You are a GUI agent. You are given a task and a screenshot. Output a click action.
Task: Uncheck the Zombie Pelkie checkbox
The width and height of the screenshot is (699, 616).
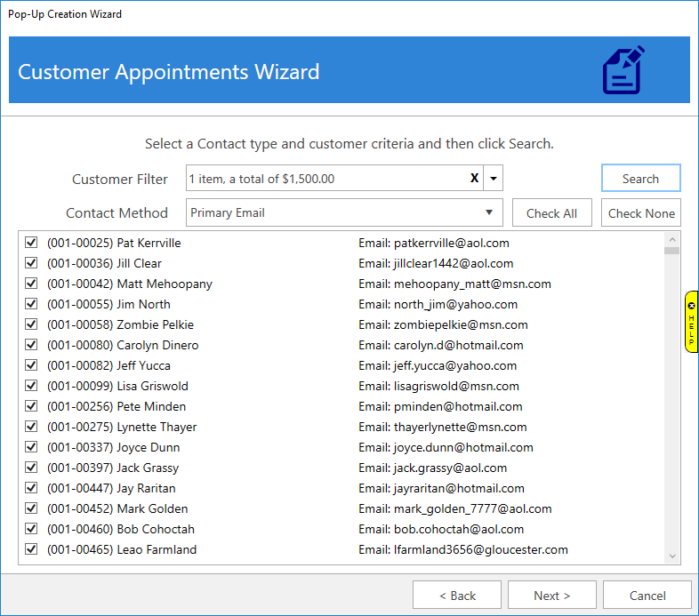click(x=32, y=324)
